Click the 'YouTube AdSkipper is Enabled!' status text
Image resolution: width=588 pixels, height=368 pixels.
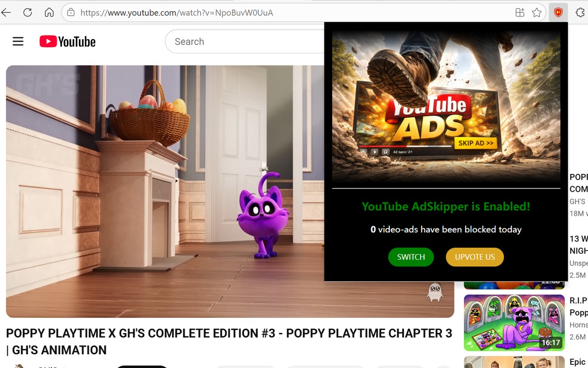tap(446, 207)
